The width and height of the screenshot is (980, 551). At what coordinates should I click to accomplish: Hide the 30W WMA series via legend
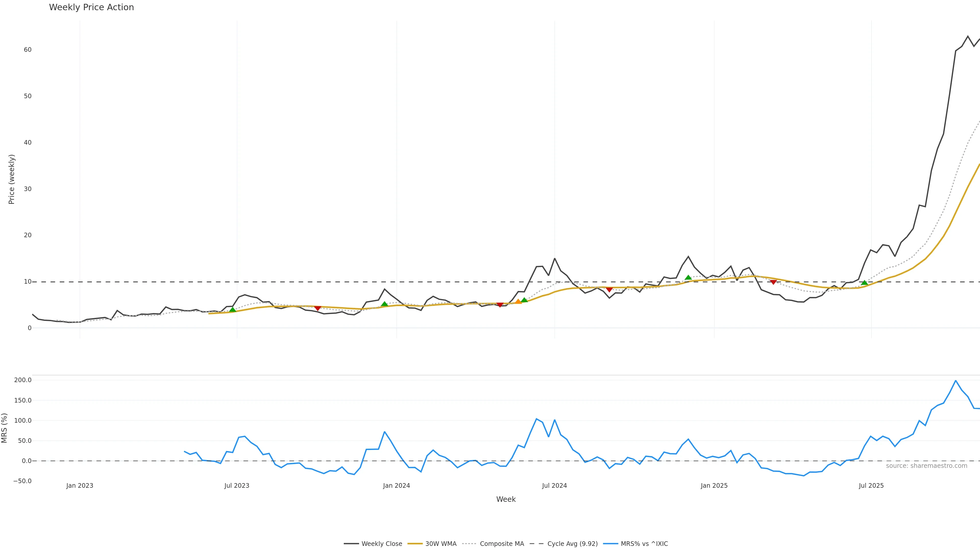coord(432,544)
